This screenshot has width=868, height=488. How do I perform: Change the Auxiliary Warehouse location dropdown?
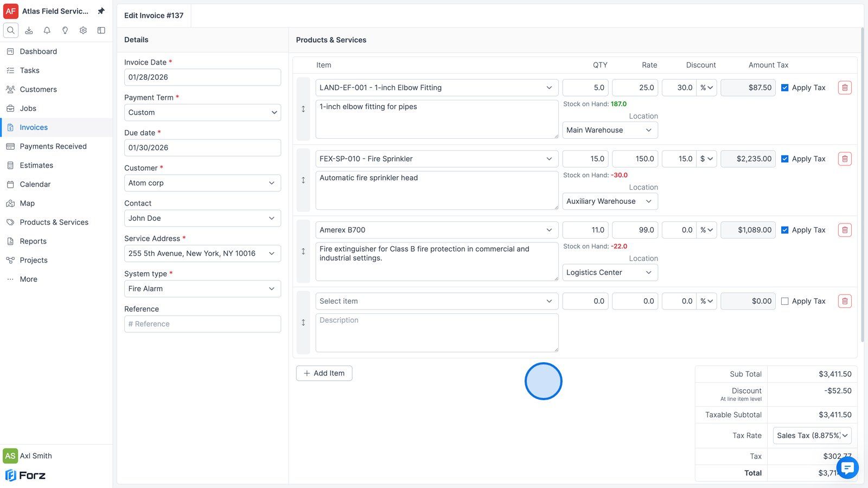(x=610, y=201)
